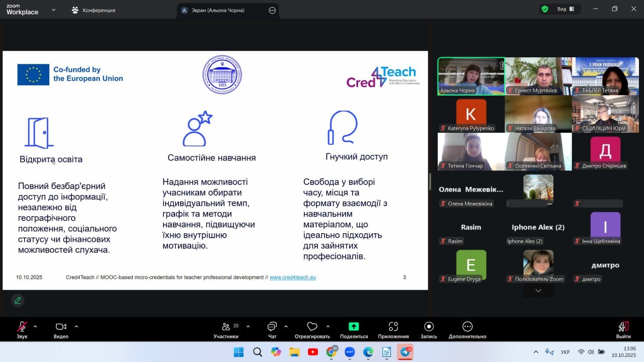Open the Вид layout view button

(565, 9)
